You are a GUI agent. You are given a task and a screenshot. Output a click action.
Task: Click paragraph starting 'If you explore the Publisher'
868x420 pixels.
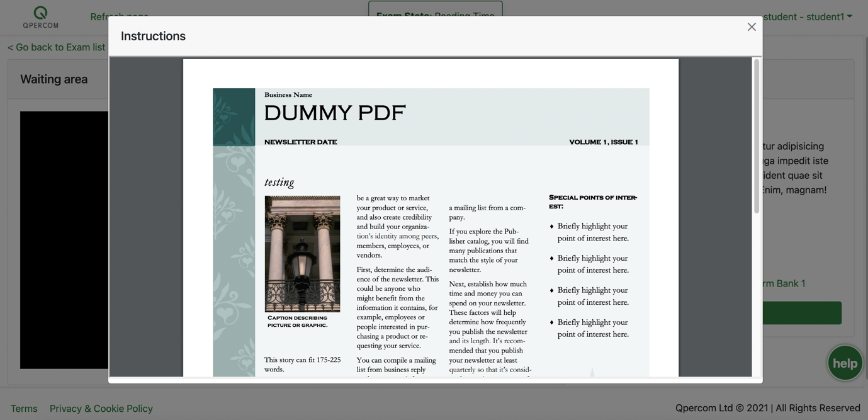click(x=489, y=251)
